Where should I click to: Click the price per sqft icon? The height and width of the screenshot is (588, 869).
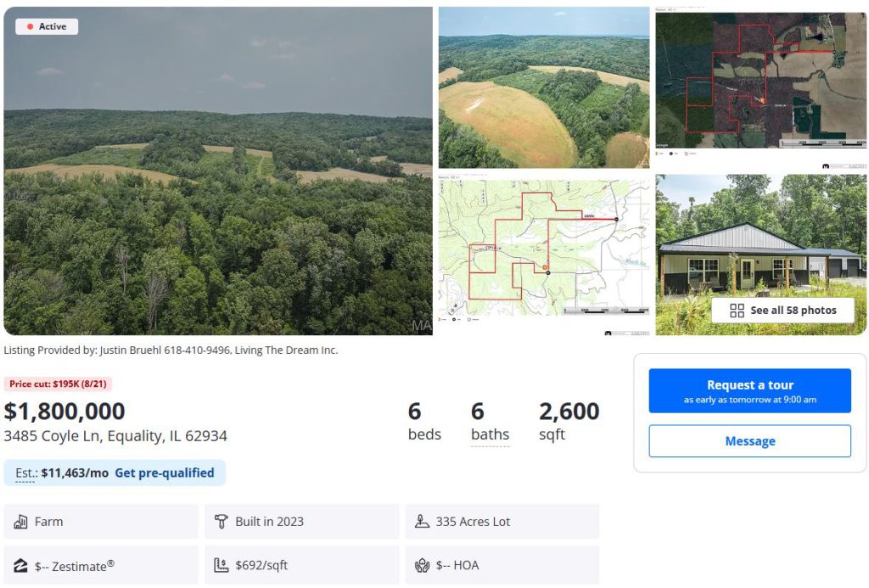click(x=221, y=565)
